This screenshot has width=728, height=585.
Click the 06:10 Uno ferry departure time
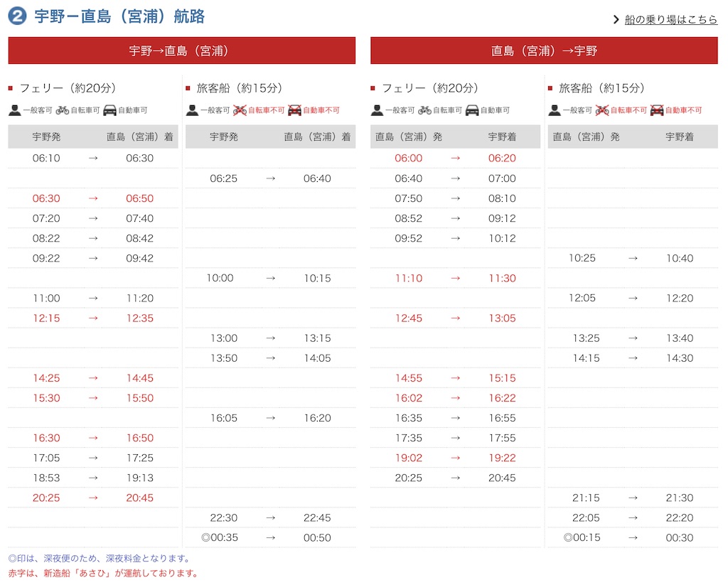point(46,159)
